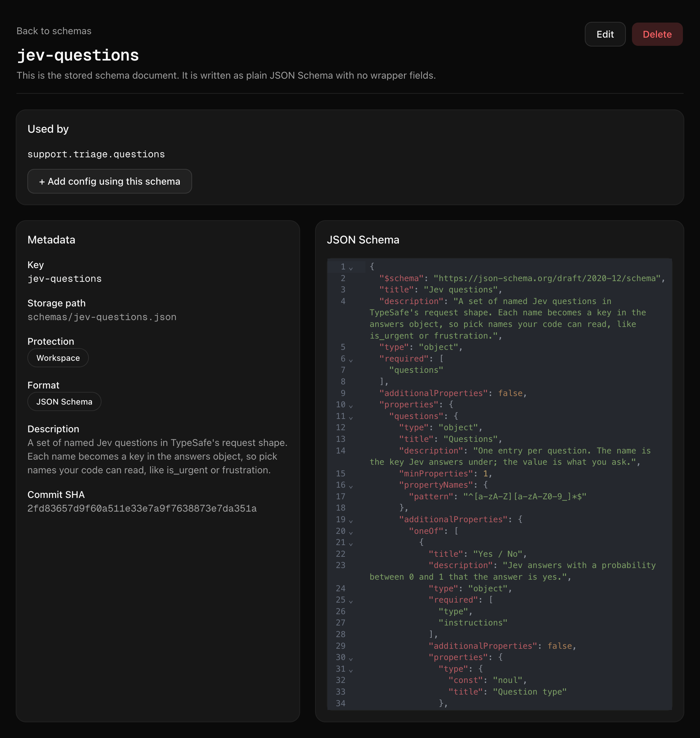Click line number 34 in the gutter

pos(340,703)
